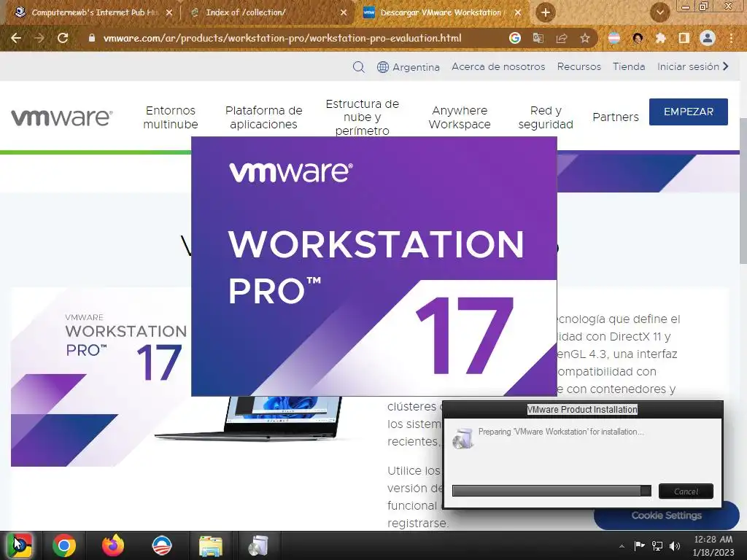
Task: Open the Chrome three-dot menu
Action: click(x=731, y=38)
